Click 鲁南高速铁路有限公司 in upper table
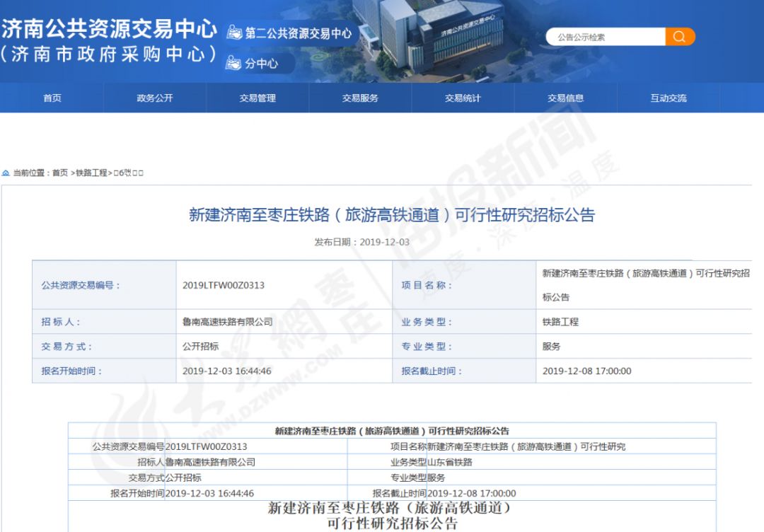 pos(228,322)
